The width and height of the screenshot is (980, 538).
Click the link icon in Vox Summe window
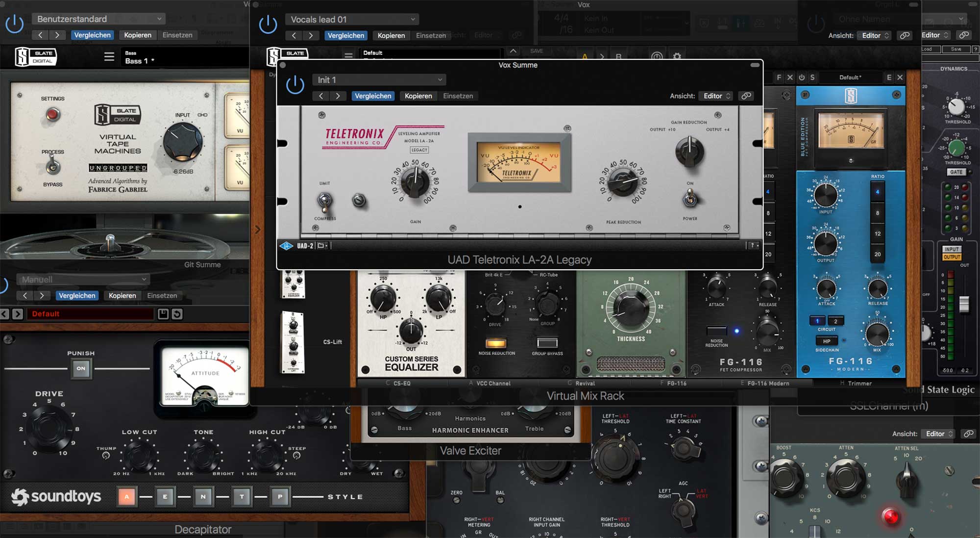point(746,96)
